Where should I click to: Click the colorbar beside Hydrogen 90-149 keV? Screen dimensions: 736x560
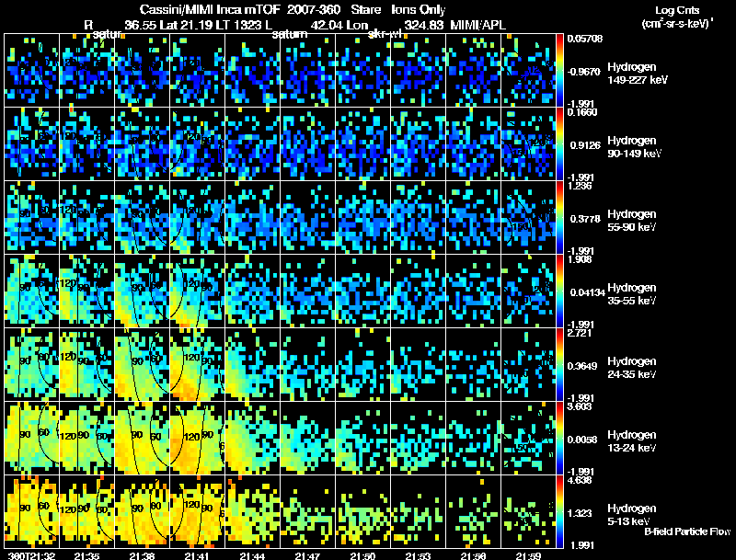click(x=559, y=143)
